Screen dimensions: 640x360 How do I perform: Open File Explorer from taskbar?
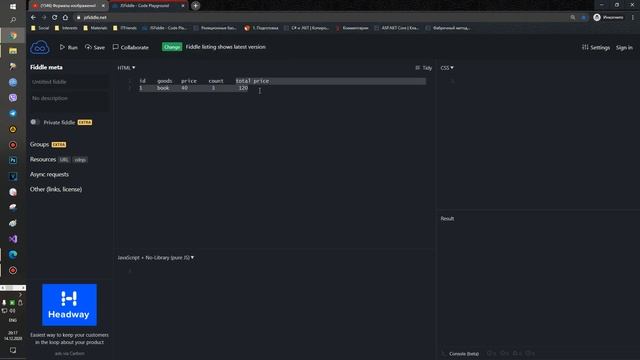(13, 51)
